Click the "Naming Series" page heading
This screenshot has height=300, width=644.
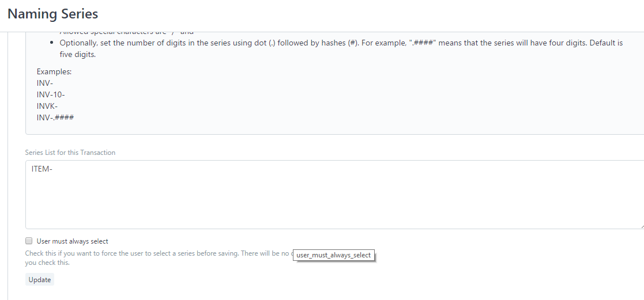[x=53, y=14]
